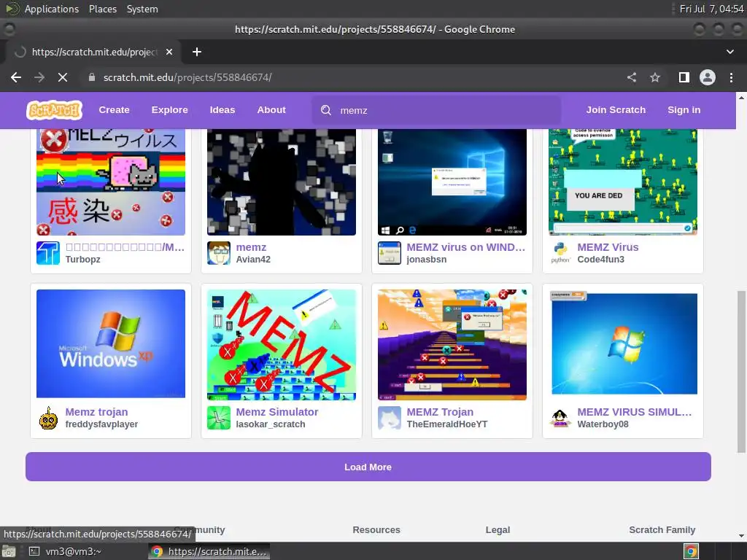Click the Load More button
Viewport: 747px width, 560px height.
[x=368, y=467]
